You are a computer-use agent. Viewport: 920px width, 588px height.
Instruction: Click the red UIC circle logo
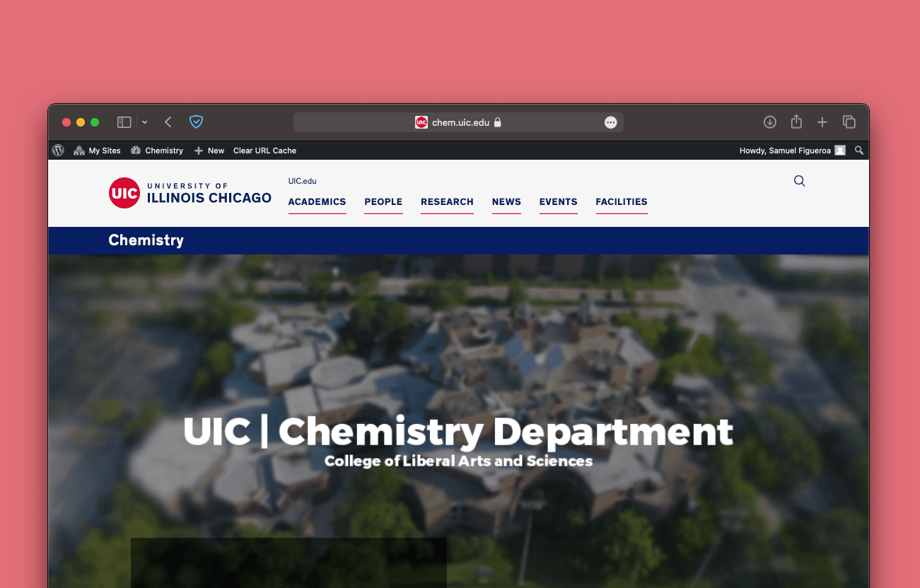(x=124, y=193)
